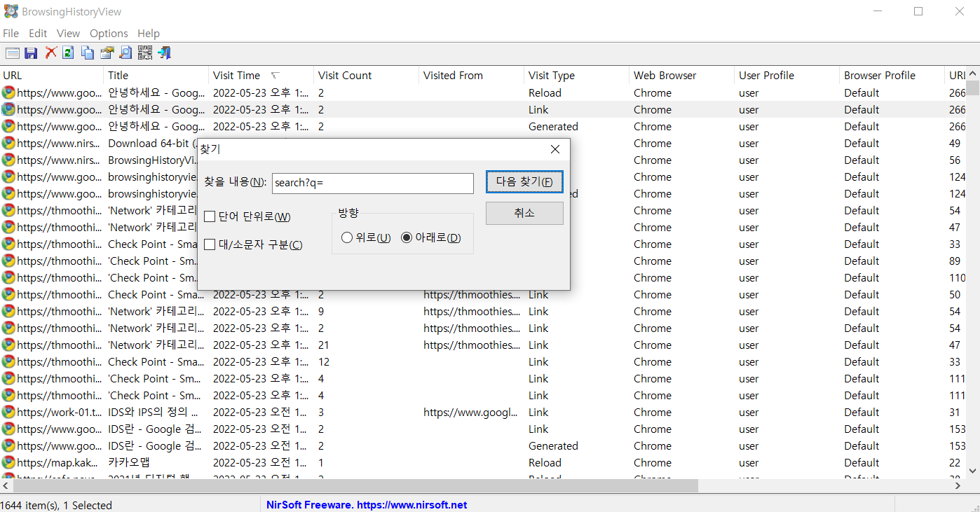Click the BrowsingHistoryView title bar app icon
Image resolution: width=980 pixels, height=512 pixels.
(x=11, y=11)
